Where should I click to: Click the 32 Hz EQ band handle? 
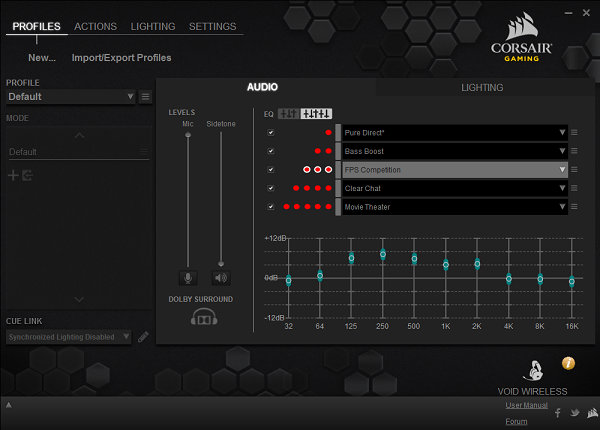click(x=289, y=281)
